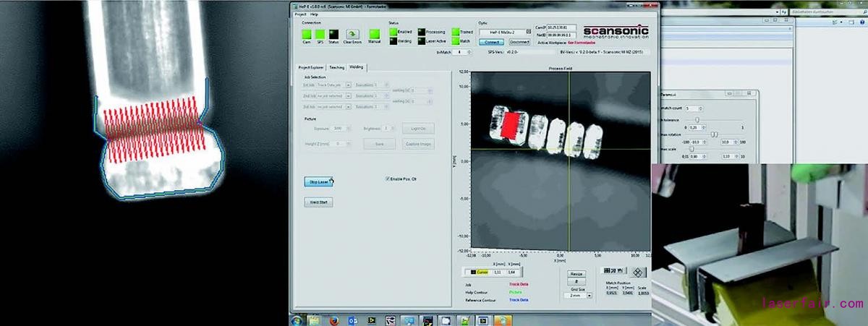Click the grid toggle # button
This screenshot has height=326, width=868.
pos(576,280)
